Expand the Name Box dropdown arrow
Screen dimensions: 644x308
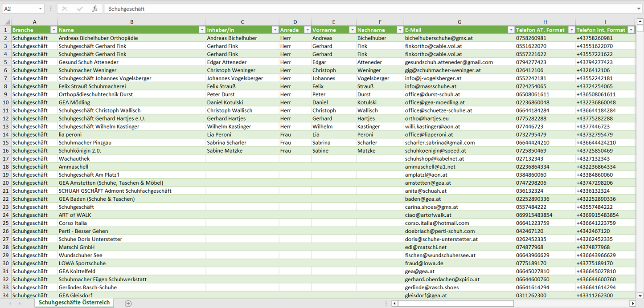(41, 9)
